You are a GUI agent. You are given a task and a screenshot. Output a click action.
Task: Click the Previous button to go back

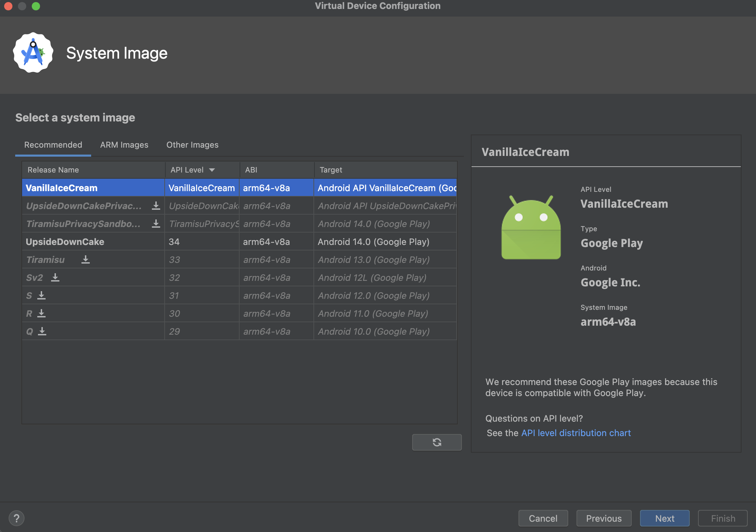pos(603,517)
